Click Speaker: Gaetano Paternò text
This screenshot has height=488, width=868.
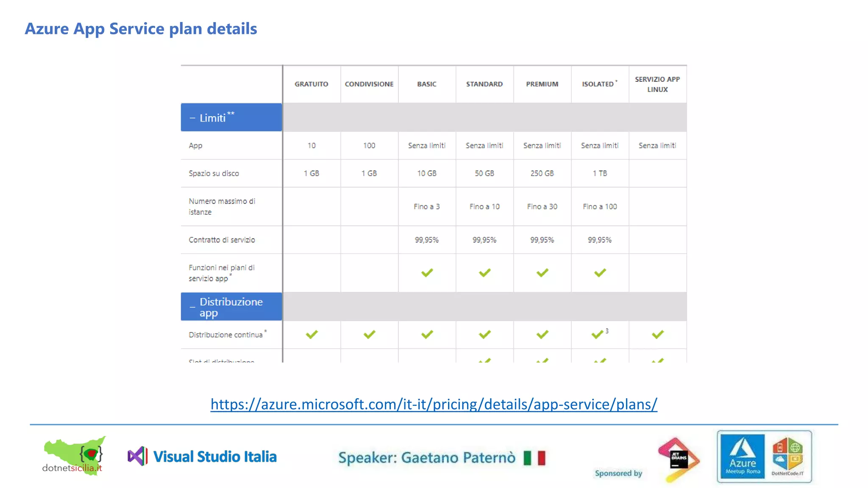click(427, 458)
